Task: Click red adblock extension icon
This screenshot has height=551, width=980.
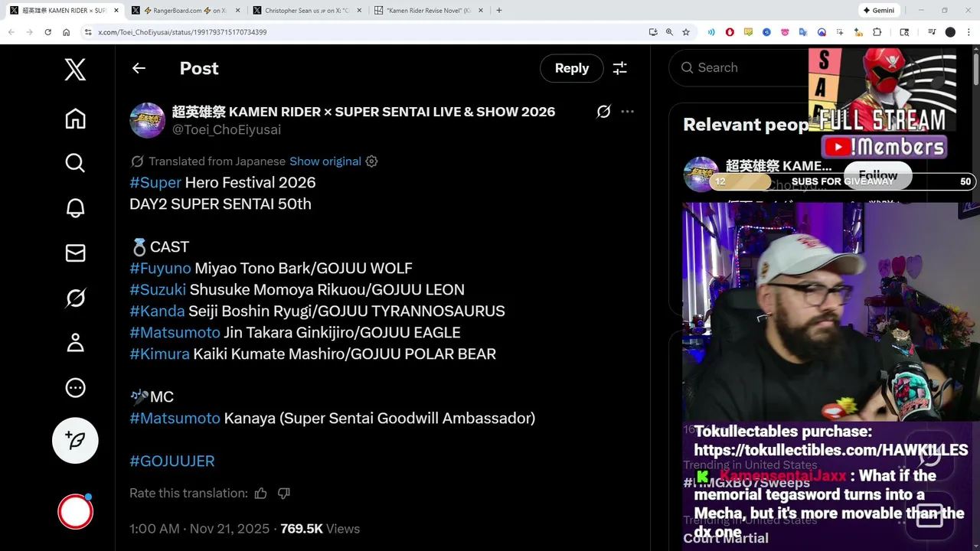Action: 730,32
